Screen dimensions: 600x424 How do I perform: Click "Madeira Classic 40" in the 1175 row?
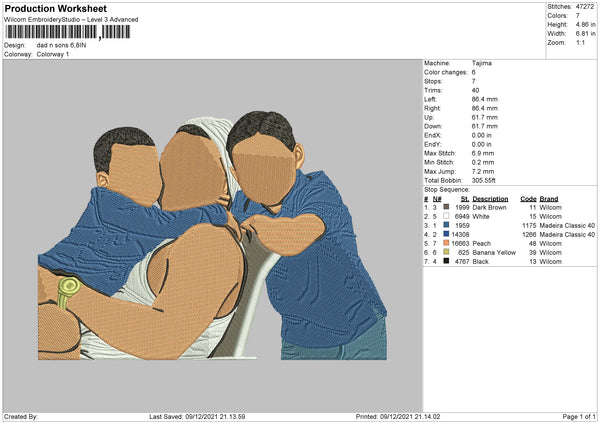pyautogui.click(x=567, y=225)
